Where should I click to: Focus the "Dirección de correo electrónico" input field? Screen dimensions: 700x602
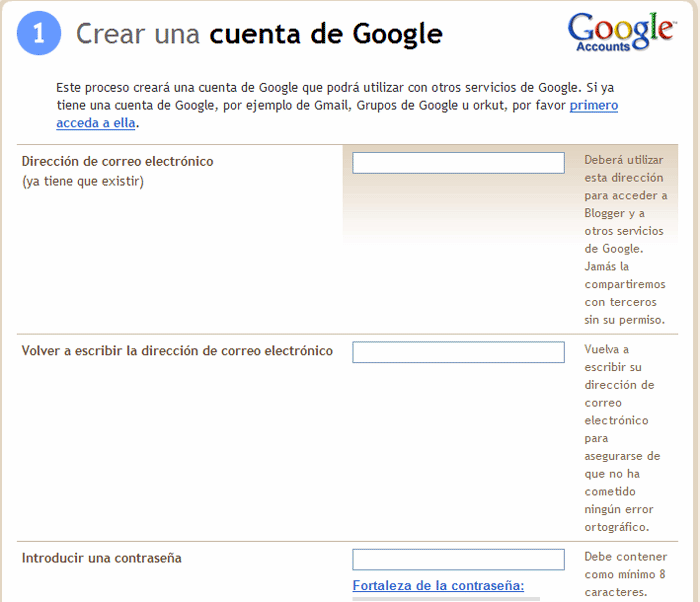(x=458, y=163)
